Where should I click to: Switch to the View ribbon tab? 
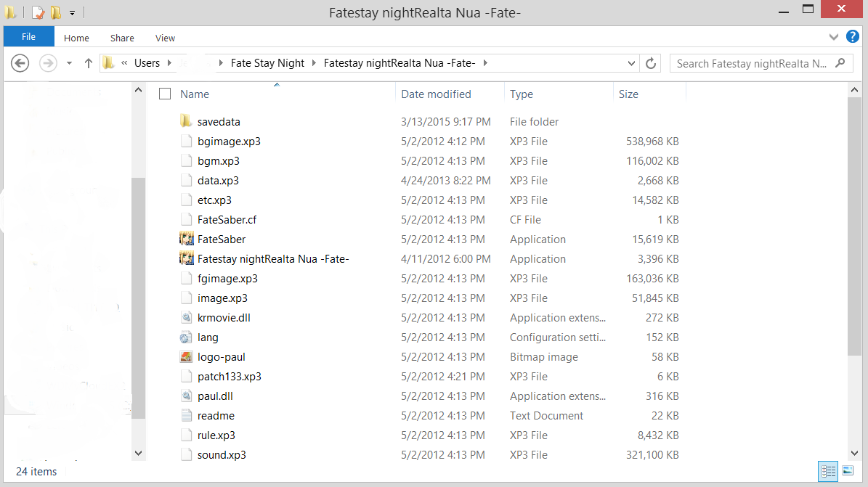[x=165, y=38]
